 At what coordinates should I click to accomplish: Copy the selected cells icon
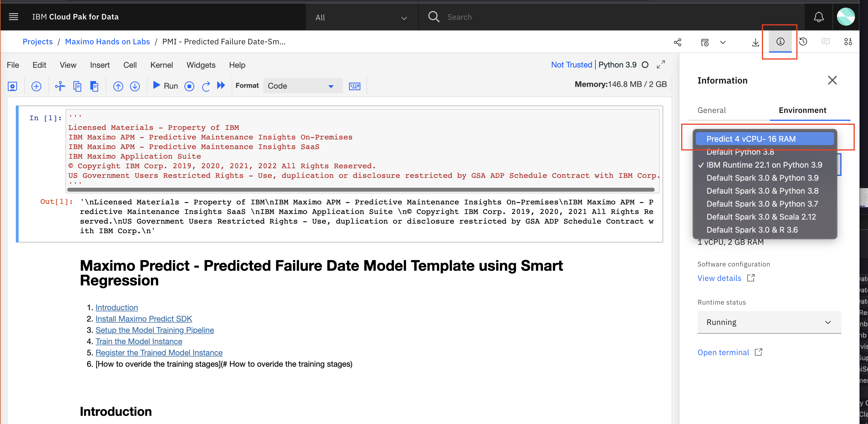click(77, 86)
